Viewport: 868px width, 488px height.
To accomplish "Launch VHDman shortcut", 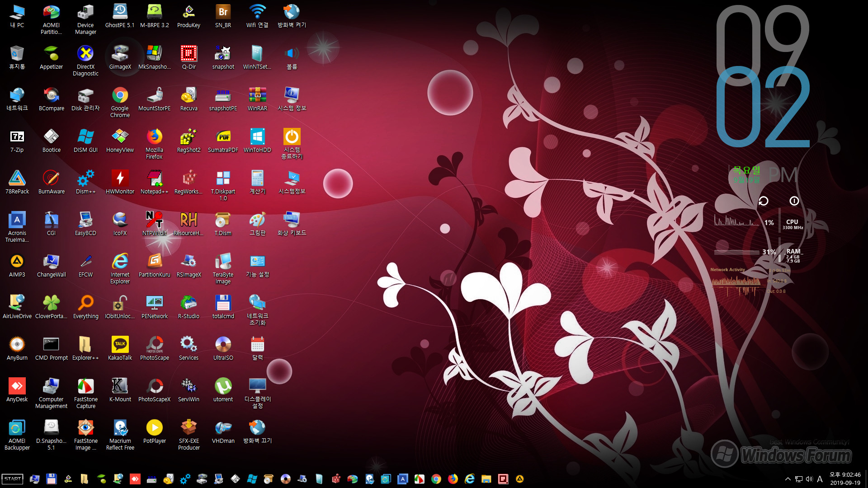I will [x=223, y=432].
